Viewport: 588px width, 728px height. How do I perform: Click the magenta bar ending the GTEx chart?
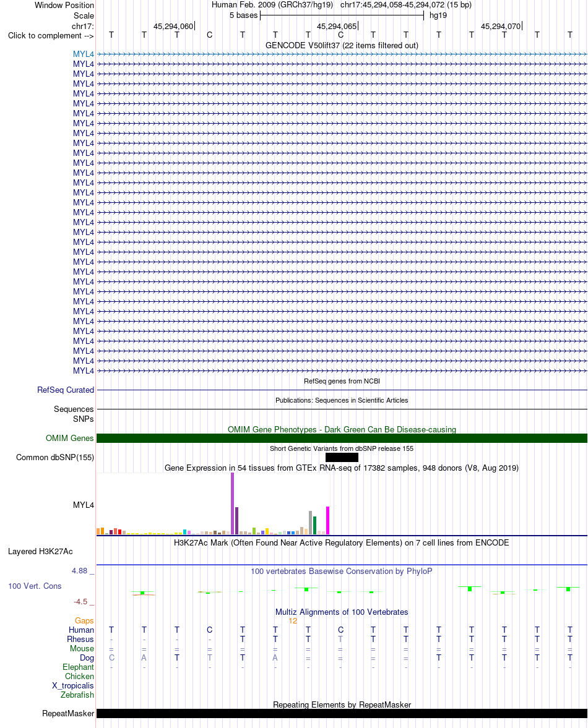click(328, 521)
